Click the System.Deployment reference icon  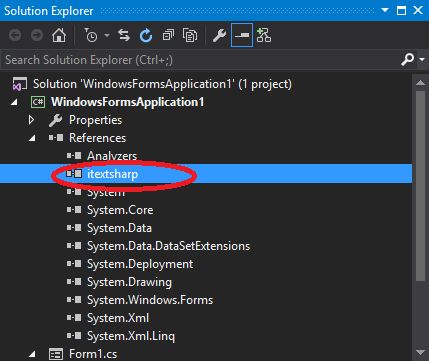[x=74, y=264]
